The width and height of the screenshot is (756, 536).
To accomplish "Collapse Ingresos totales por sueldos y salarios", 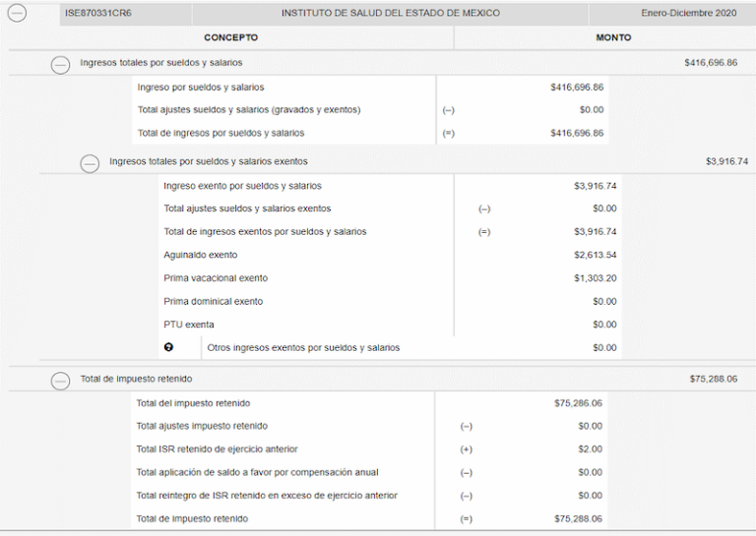I will [x=60, y=65].
